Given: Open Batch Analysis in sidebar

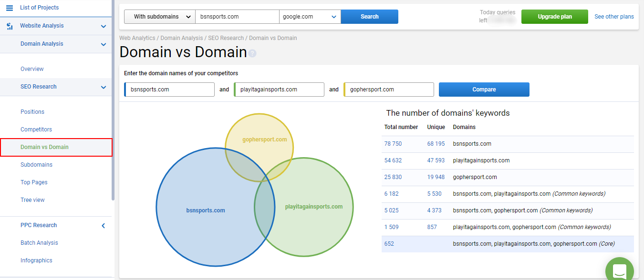Looking at the screenshot, I should pos(39,243).
